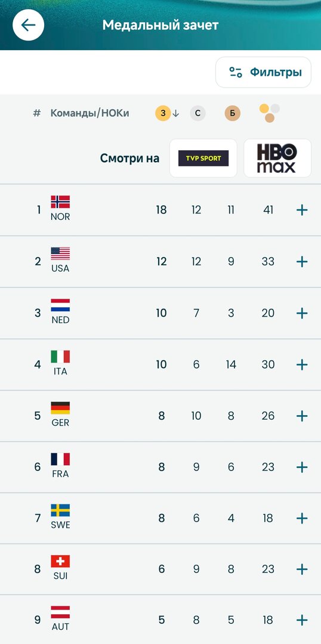This screenshot has width=321, height=644.
Task: Sort by bronze medals column icon
Action: tap(232, 113)
